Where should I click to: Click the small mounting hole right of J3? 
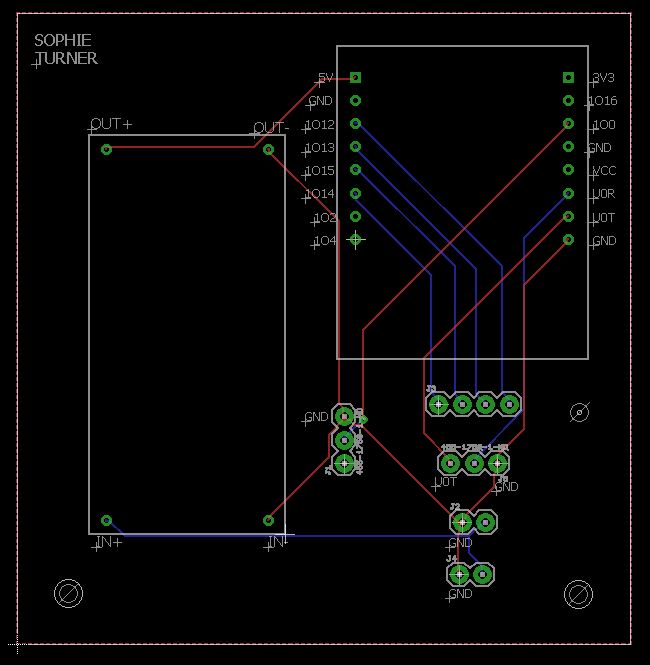579,411
